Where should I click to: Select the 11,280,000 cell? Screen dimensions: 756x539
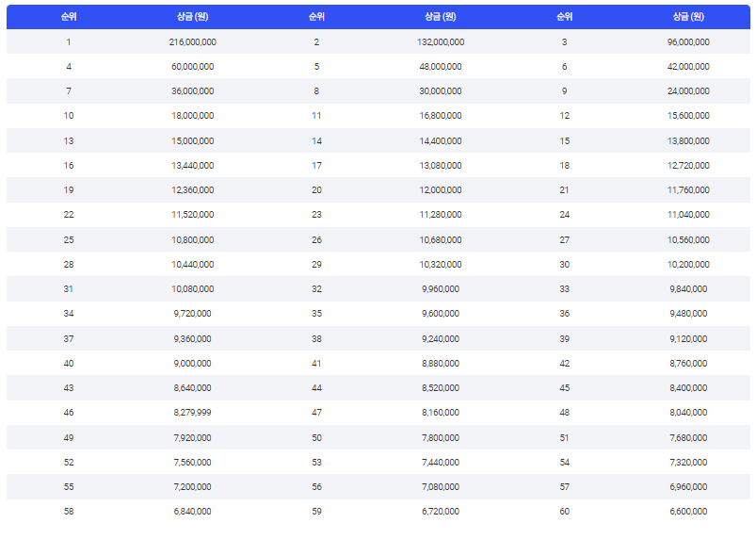click(x=441, y=215)
